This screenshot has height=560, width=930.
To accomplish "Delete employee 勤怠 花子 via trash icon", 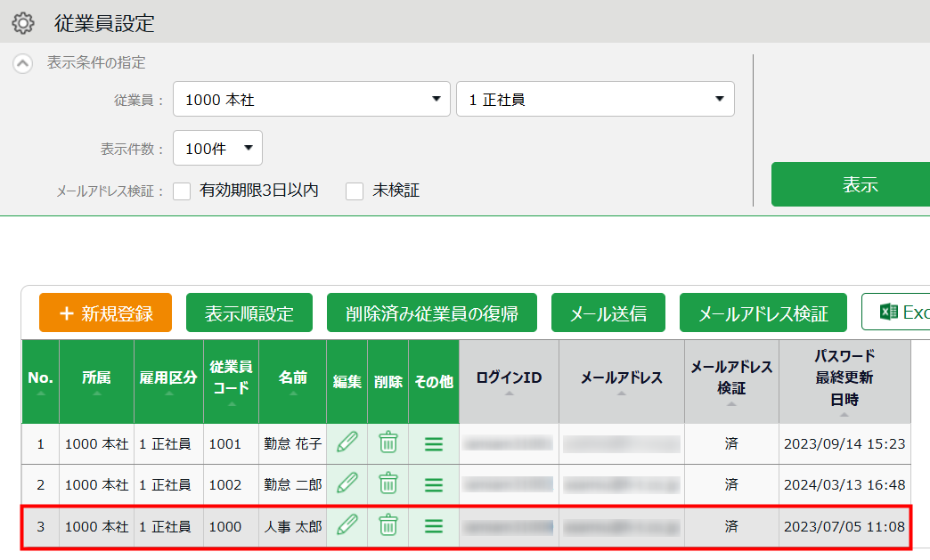I will point(387,443).
